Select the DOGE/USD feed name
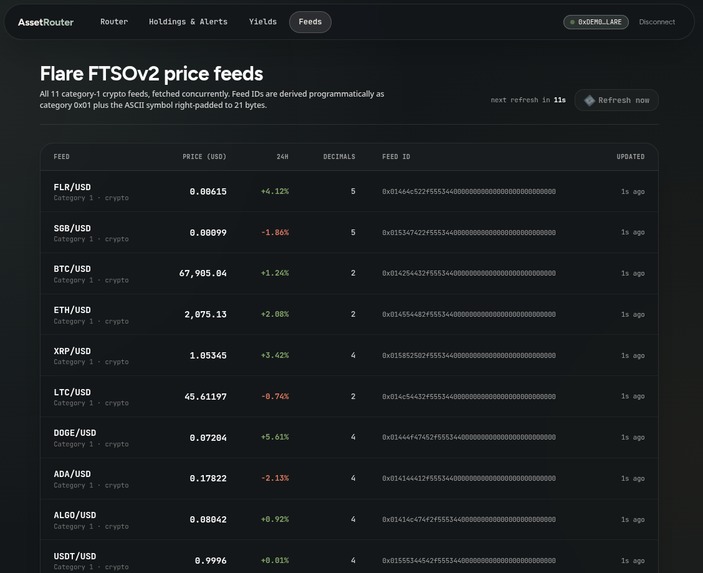 click(x=75, y=433)
